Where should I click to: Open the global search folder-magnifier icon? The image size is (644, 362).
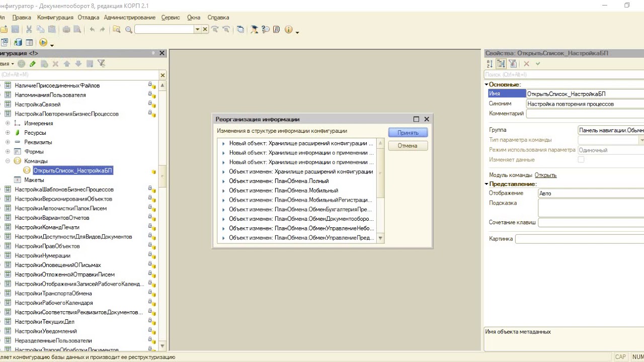pos(117,30)
